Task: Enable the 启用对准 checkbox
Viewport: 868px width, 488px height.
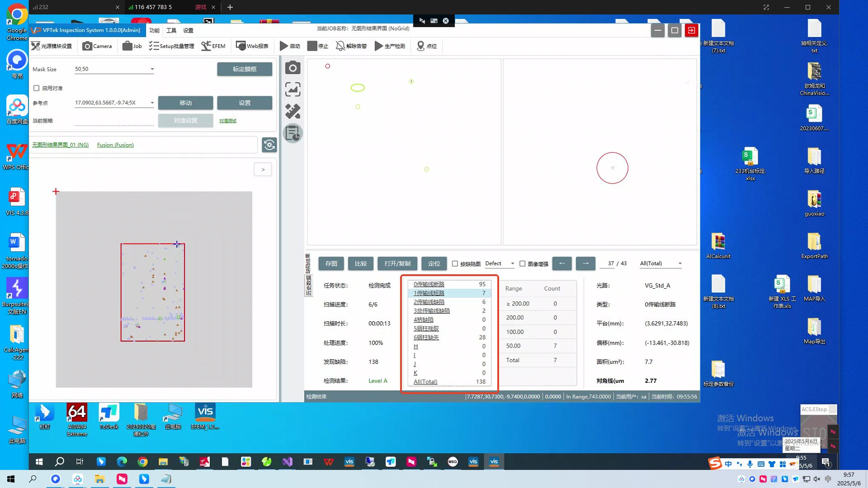Action: click(37, 88)
